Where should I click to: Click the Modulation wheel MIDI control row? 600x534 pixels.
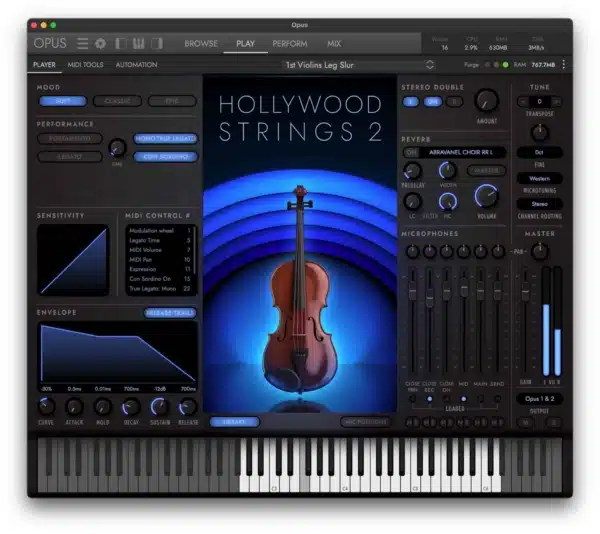[x=160, y=230]
